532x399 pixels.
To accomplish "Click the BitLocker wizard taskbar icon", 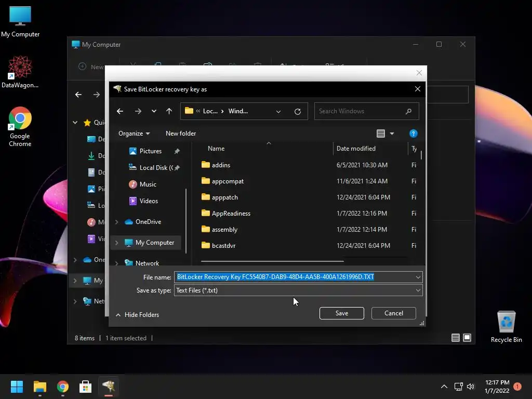I will 109,387.
